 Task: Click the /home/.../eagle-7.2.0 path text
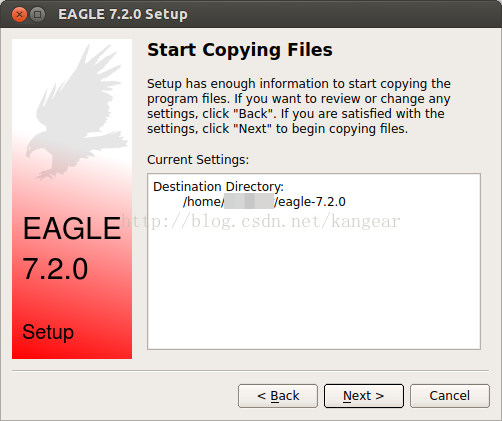coord(264,202)
